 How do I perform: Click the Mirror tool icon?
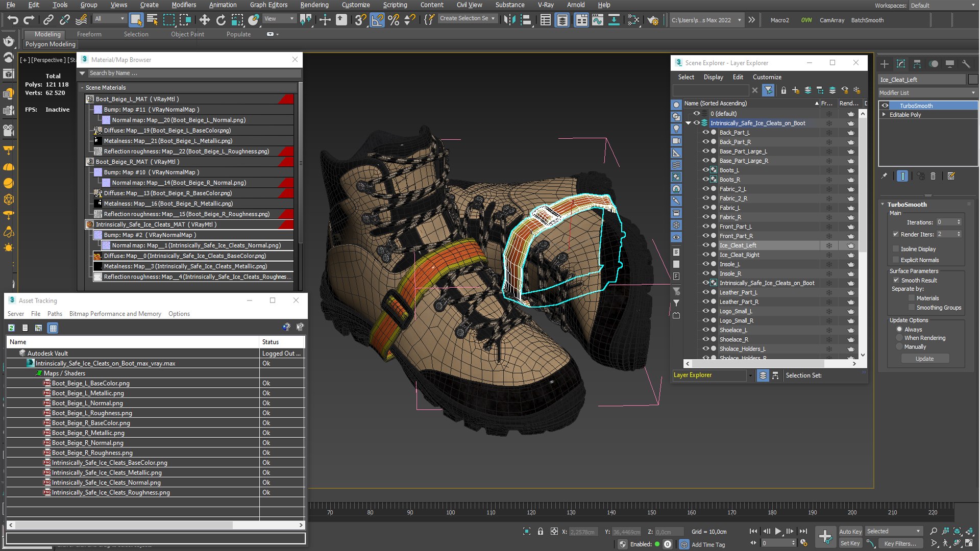[509, 20]
